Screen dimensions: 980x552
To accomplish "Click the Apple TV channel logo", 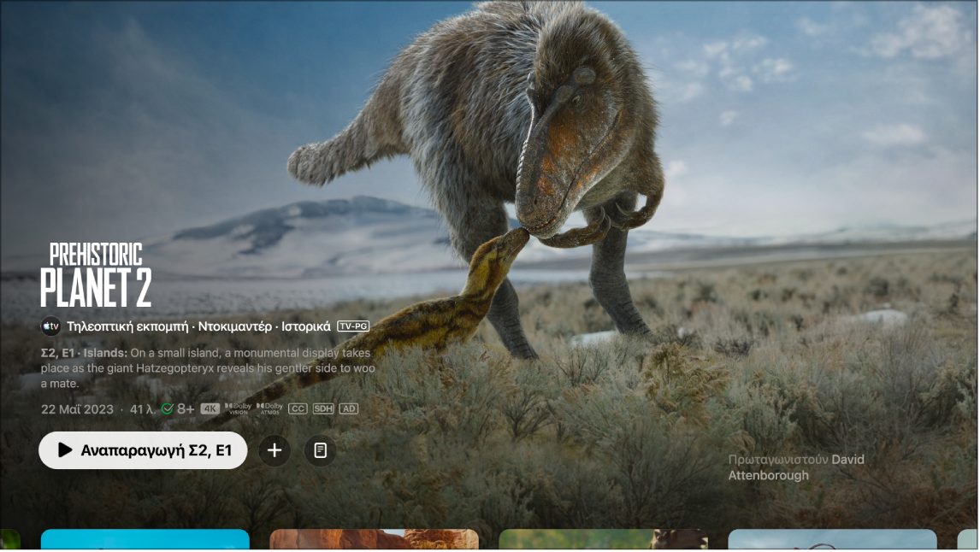I will click(x=51, y=326).
